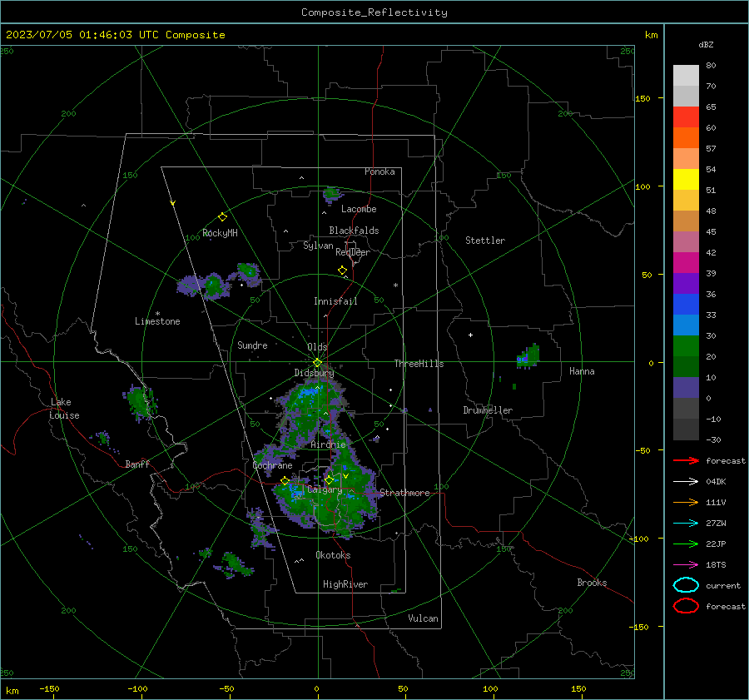Click the Airdrie city label
Screen dimensions: 749x700
click(x=328, y=444)
